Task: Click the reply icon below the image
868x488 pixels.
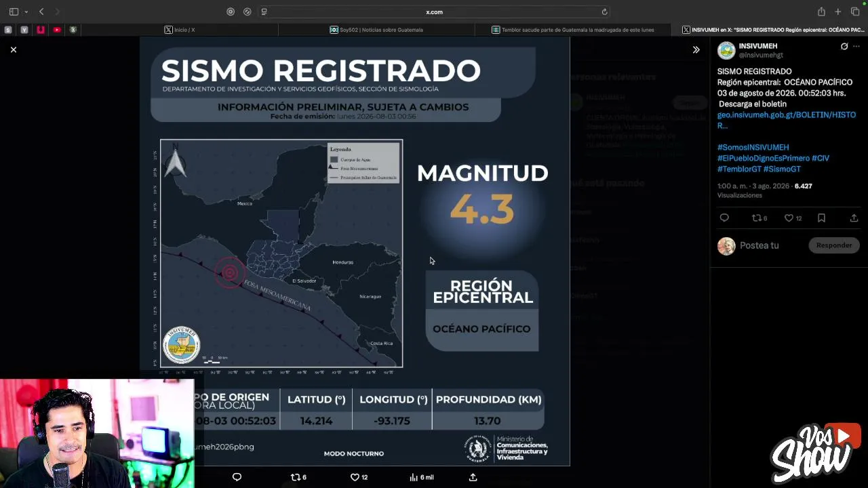Action: (x=237, y=477)
